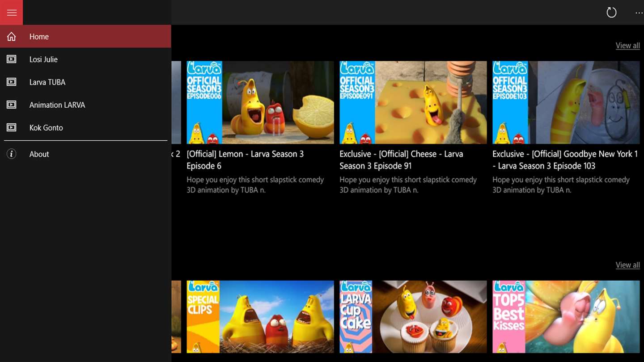Click View all for the bottom row
The height and width of the screenshot is (362, 644).
pos(627,265)
